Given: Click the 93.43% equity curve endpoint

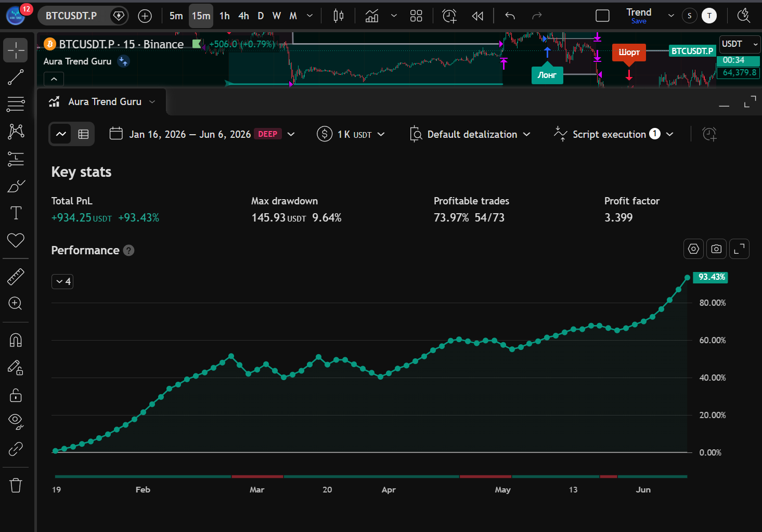Looking at the screenshot, I should point(687,278).
